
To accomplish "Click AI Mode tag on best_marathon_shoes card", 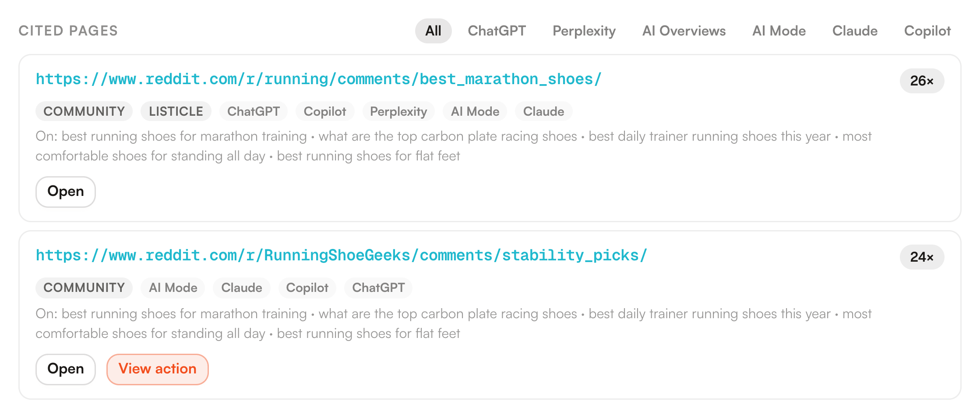I will pos(475,111).
